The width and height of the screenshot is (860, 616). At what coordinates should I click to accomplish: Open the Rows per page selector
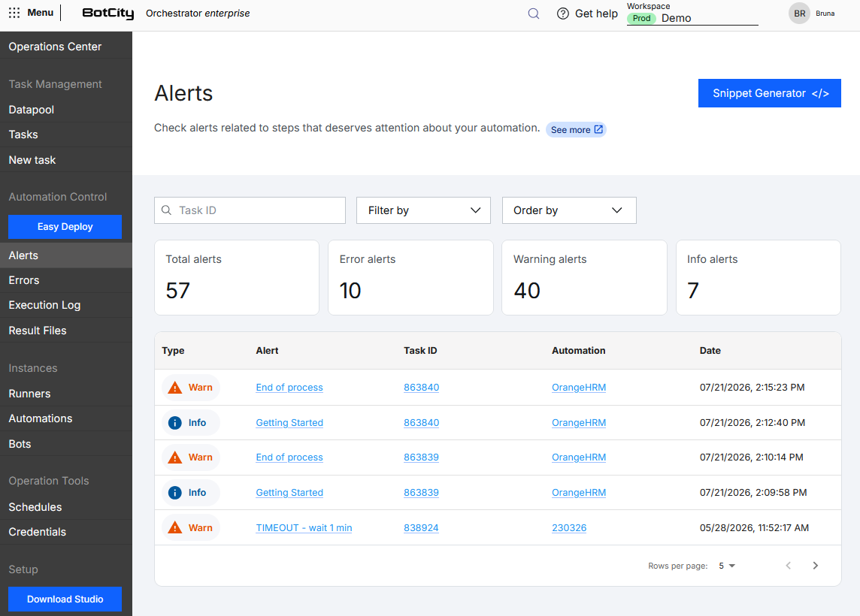pos(727,566)
